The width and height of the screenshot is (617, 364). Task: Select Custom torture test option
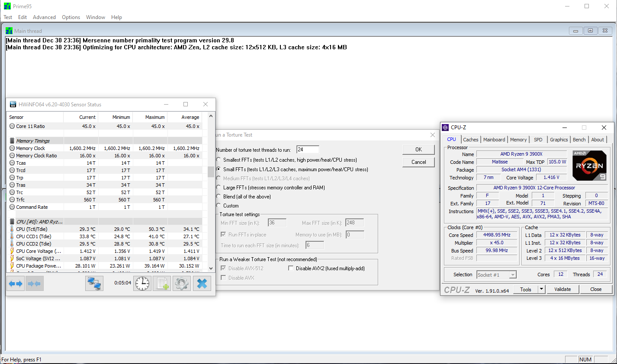point(219,205)
